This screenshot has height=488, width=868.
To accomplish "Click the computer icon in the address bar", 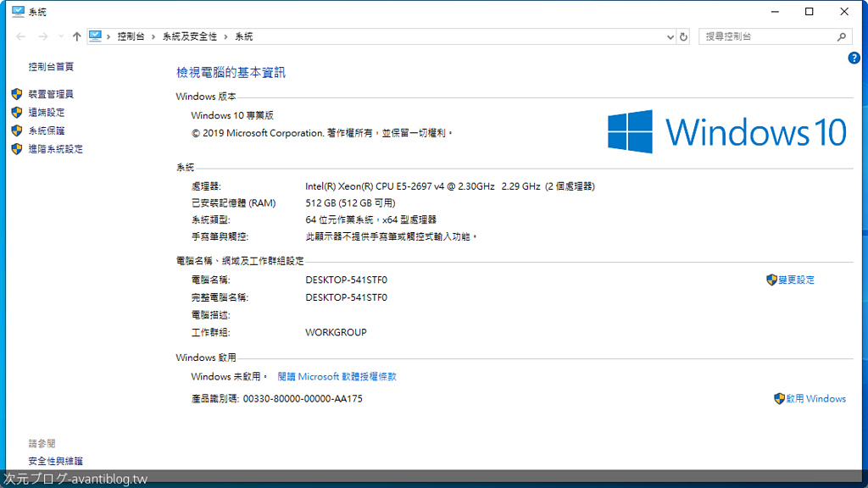I will (95, 36).
